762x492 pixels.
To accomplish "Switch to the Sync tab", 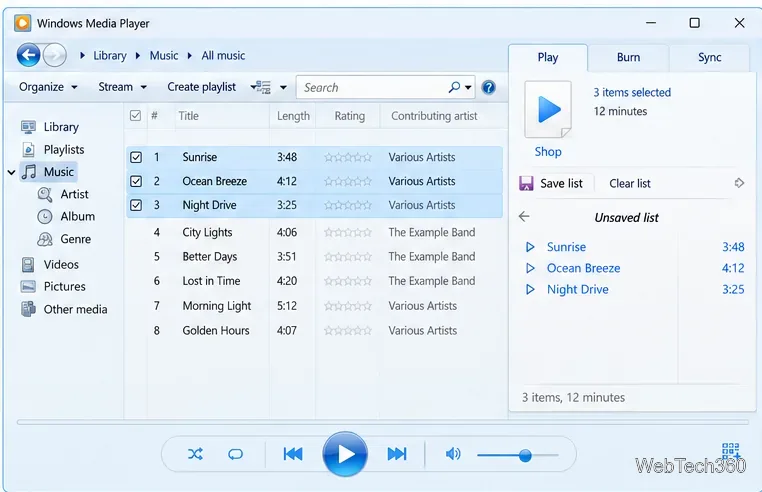I will [709, 57].
